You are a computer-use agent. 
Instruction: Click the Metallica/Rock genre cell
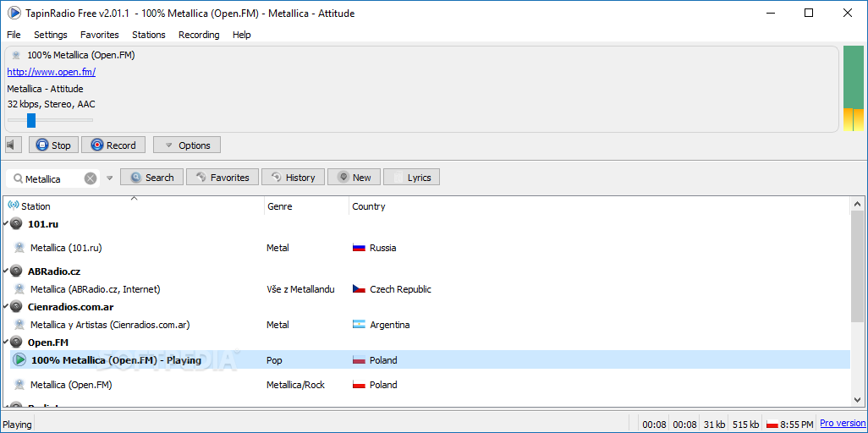click(x=294, y=384)
